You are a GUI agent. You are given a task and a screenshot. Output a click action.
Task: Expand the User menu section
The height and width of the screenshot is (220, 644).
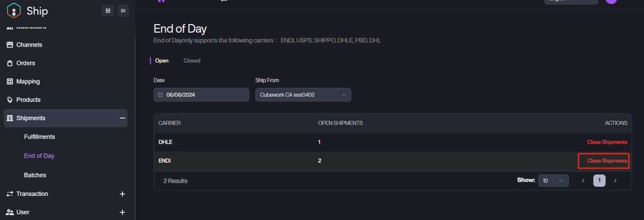click(122, 212)
